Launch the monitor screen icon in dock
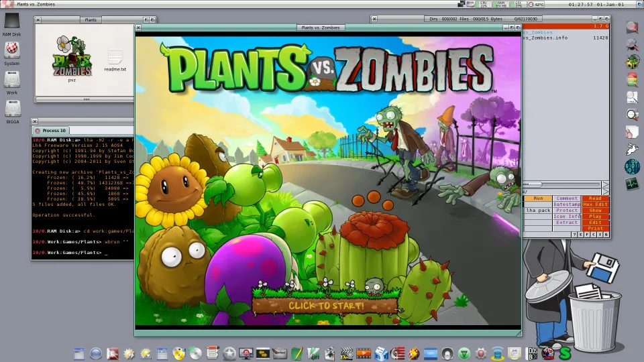Image resolution: width=644 pixels, height=362 pixels. 246,353
